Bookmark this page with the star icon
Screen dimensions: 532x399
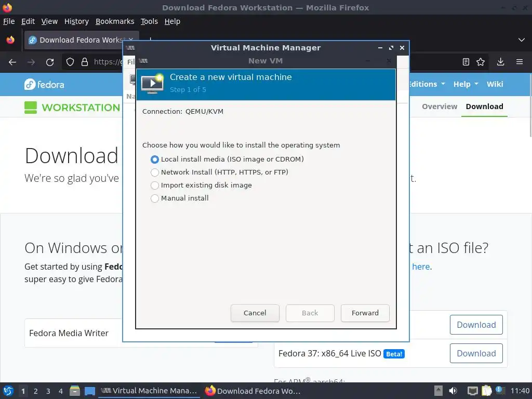[x=481, y=62]
